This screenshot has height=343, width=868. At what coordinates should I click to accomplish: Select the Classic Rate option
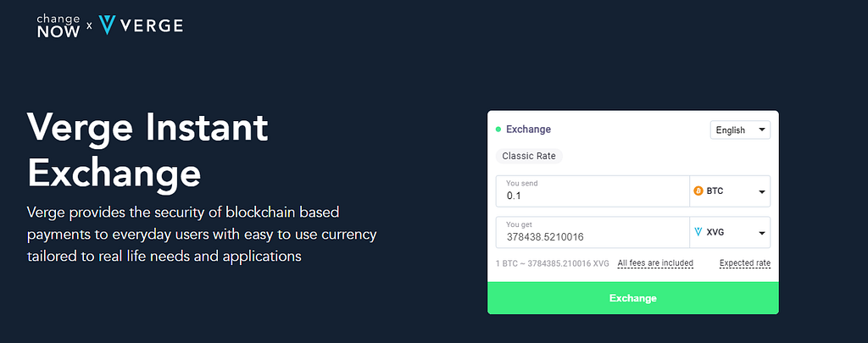tap(529, 156)
